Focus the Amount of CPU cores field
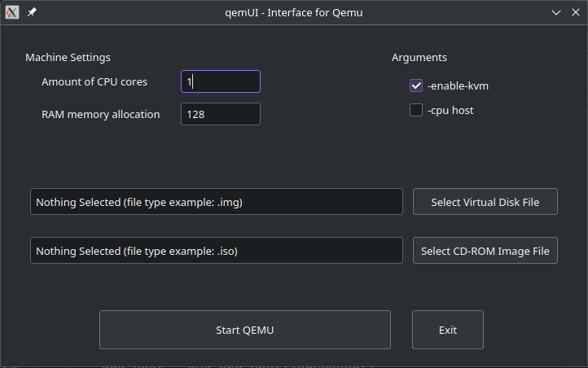The height and width of the screenshot is (368, 588). pos(220,81)
